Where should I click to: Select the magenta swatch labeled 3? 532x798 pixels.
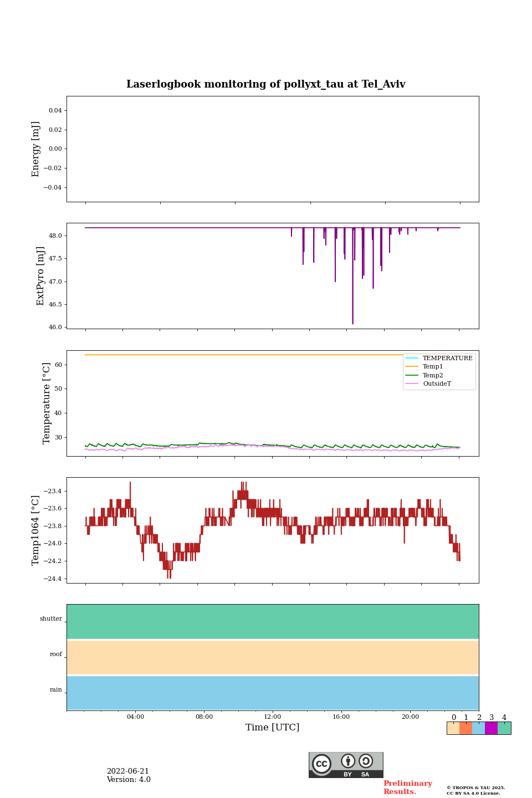tap(492, 728)
